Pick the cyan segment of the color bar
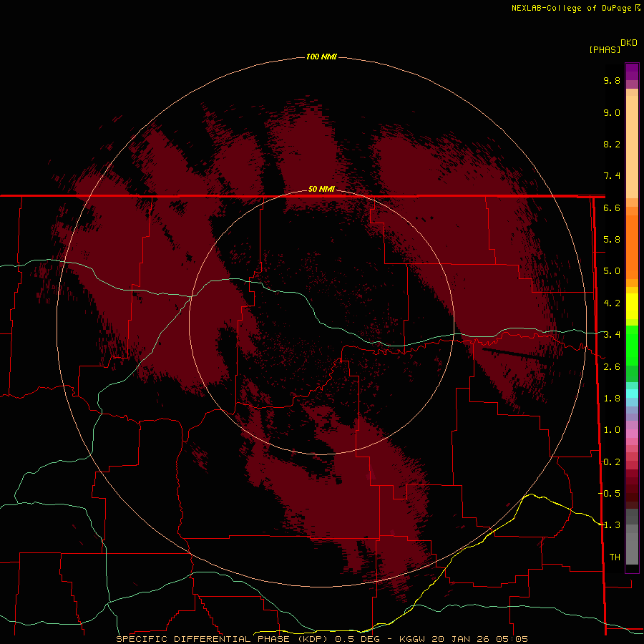Screen dimensions: 644x644 tap(632, 394)
